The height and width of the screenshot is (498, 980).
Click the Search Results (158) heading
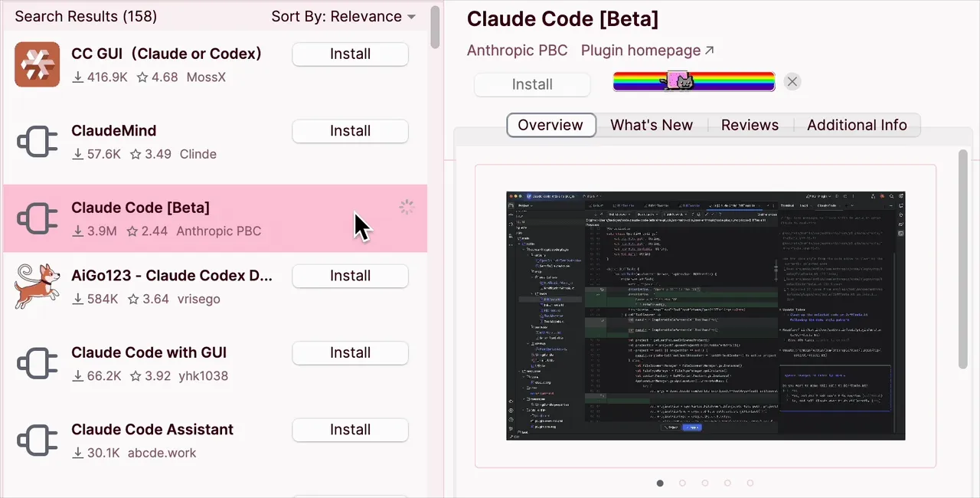click(86, 16)
